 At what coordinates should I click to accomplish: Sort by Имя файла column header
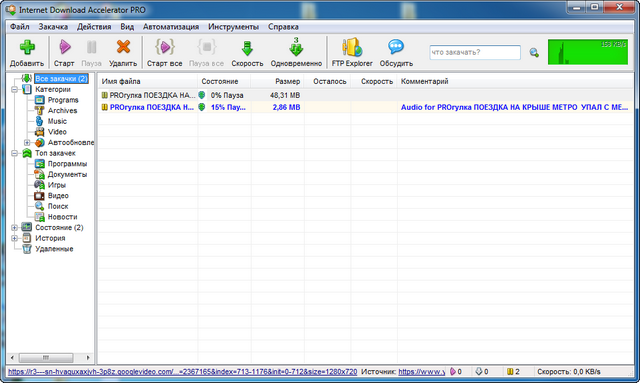(x=147, y=81)
